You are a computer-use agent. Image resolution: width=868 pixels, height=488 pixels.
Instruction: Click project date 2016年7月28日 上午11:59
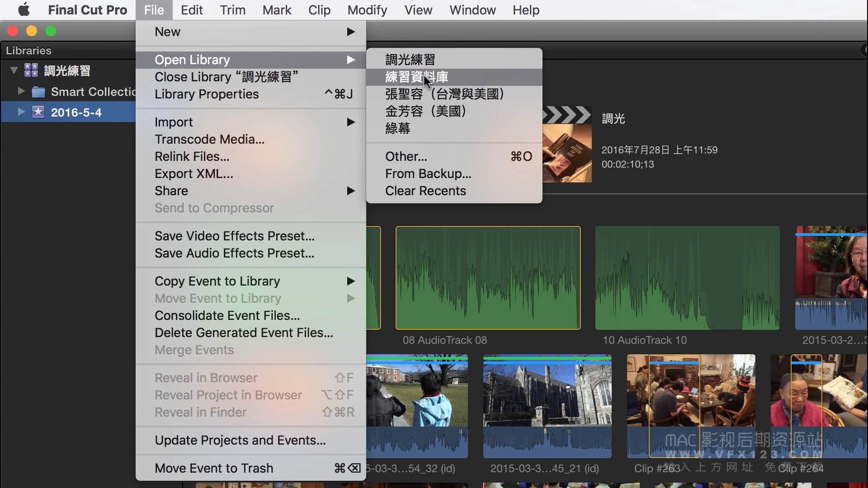point(659,150)
